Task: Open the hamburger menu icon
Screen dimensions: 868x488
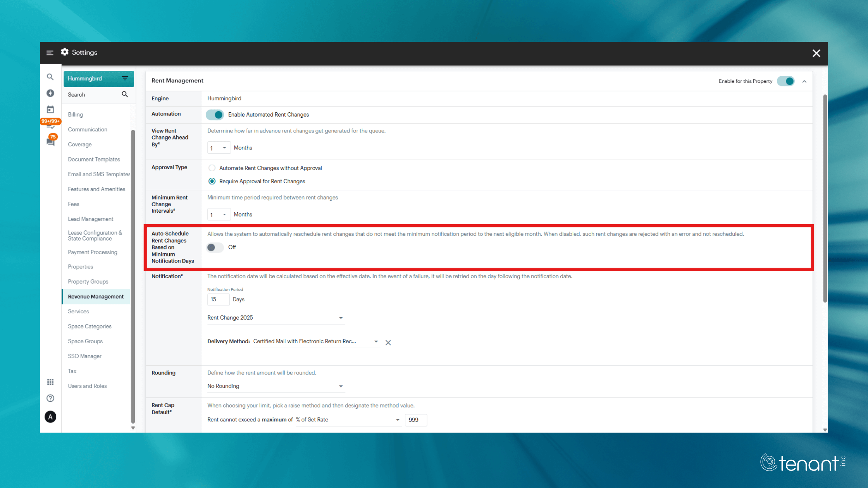Action: (x=50, y=53)
